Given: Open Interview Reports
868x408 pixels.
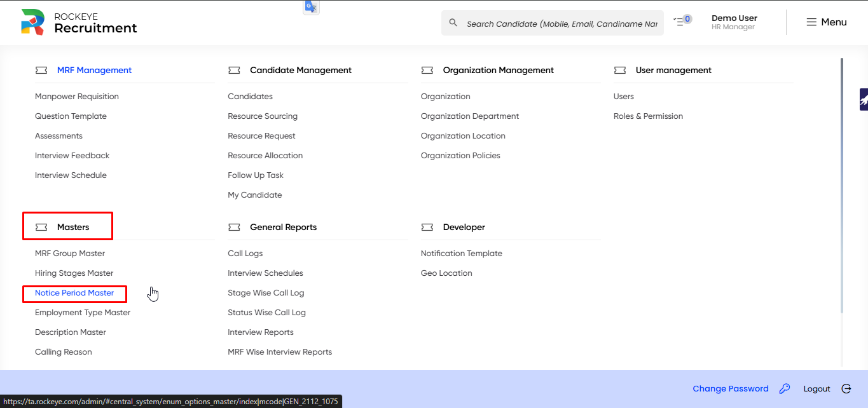Looking at the screenshot, I should (261, 332).
